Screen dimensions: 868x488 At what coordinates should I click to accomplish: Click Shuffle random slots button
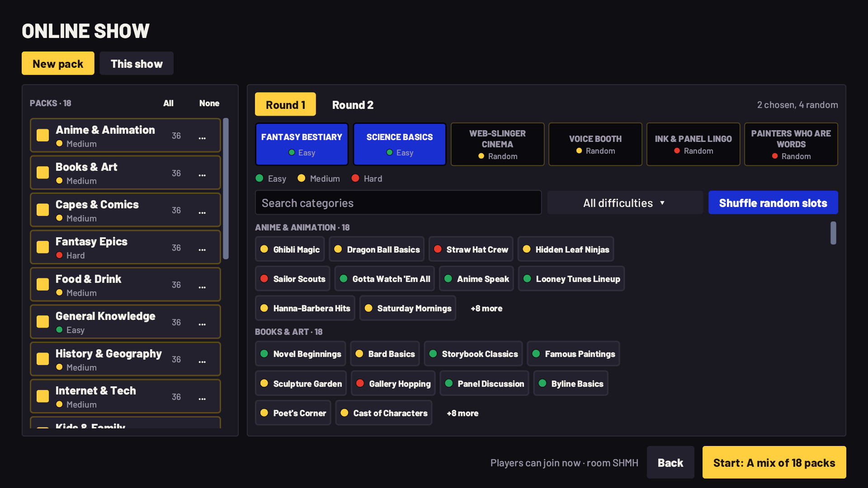pos(773,203)
